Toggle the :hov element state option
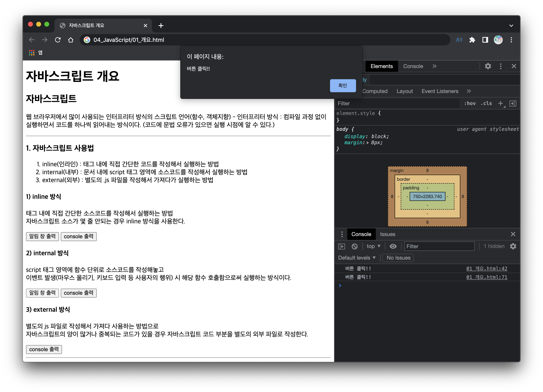This screenshot has width=543, height=392. point(470,103)
